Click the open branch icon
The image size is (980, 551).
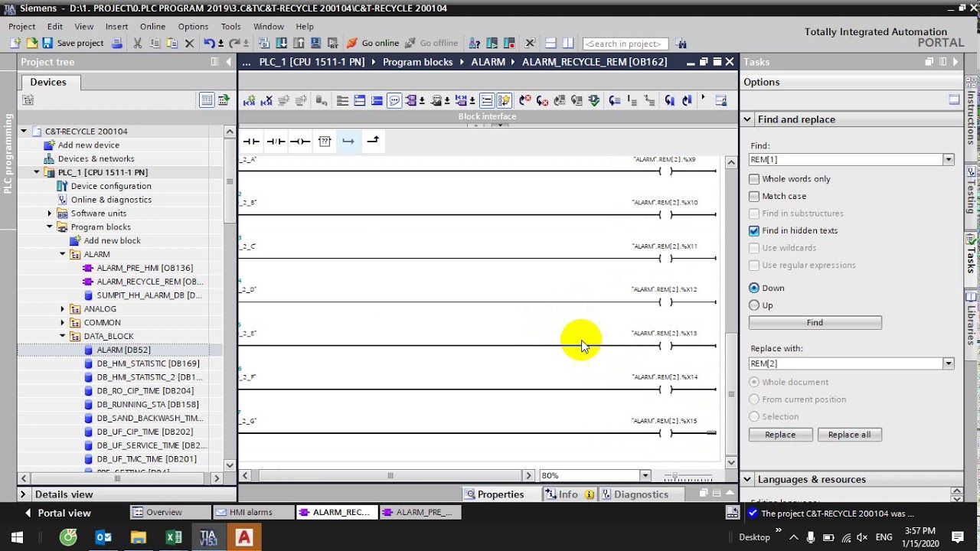pos(348,142)
